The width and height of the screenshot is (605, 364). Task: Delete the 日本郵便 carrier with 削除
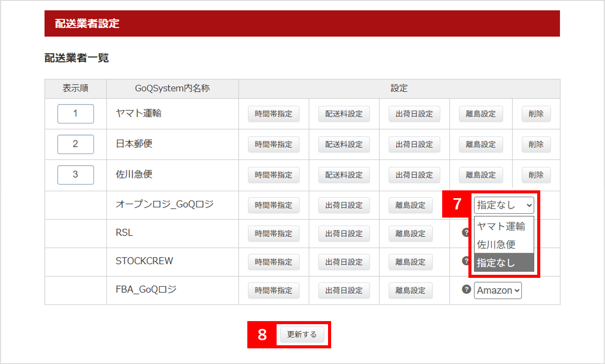536,144
